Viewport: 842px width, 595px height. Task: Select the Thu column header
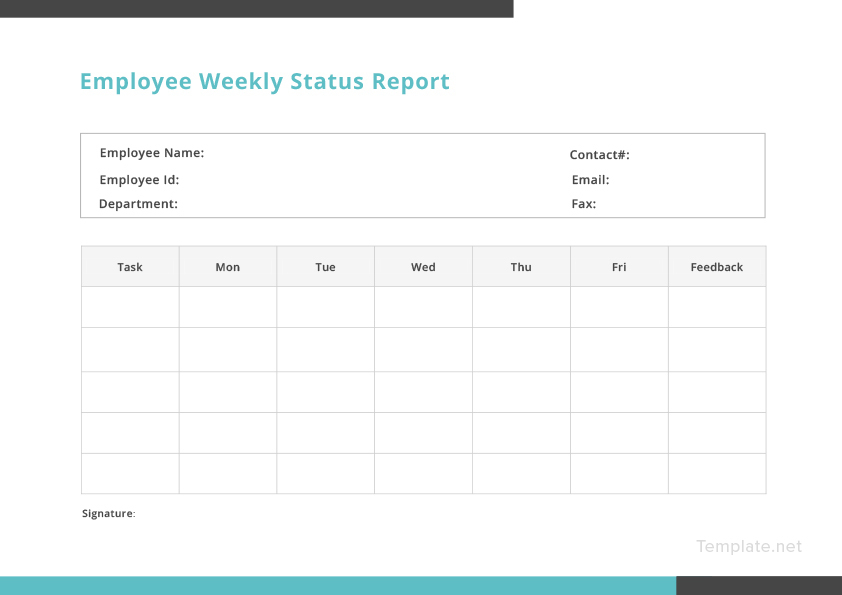[521, 266]
